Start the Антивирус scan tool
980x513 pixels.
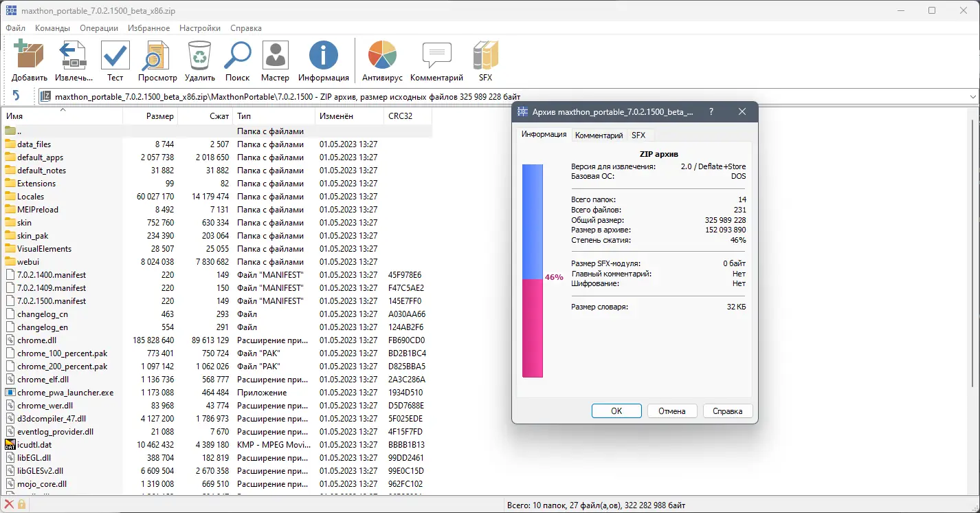[382, 55]
